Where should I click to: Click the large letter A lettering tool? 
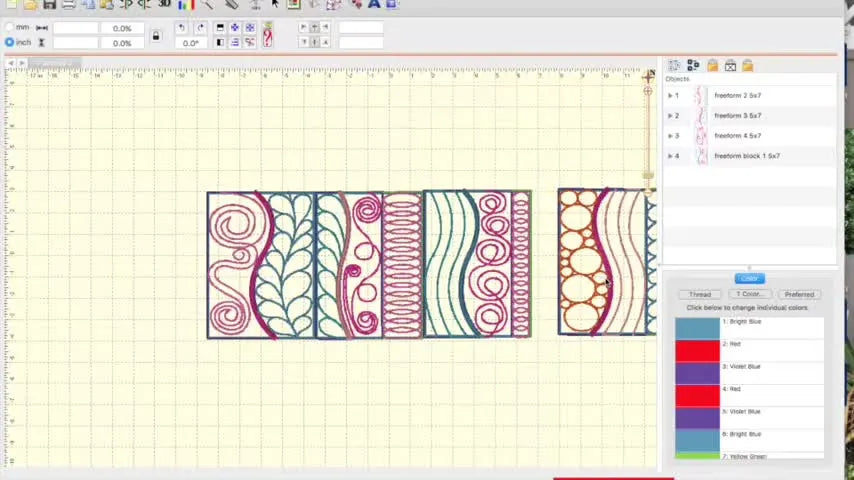[x=374, y=4]
